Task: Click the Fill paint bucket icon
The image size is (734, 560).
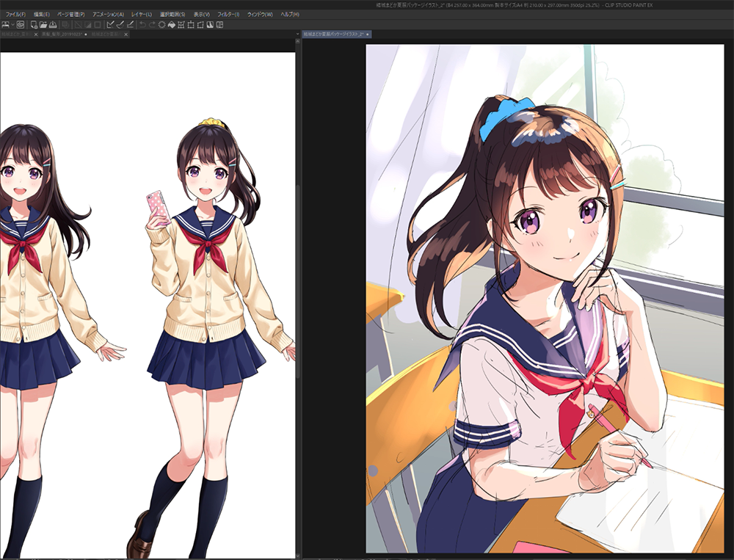Action: [171, 24]
